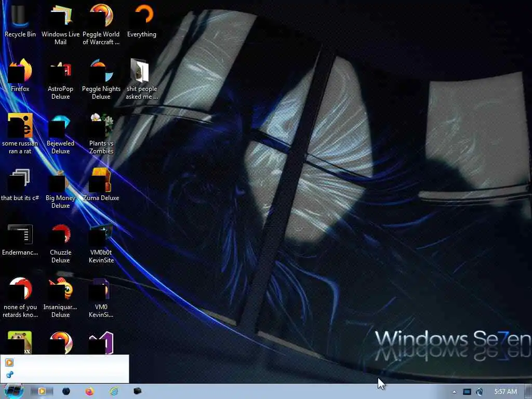Launch Firefox from the taskbar
Screen dimensions: 532x399
89,392
